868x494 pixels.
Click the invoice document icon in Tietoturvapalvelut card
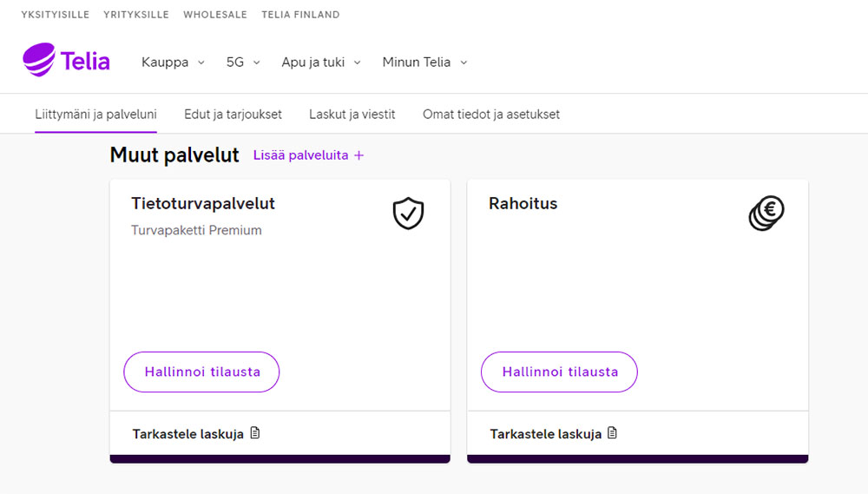click(255, 432)
